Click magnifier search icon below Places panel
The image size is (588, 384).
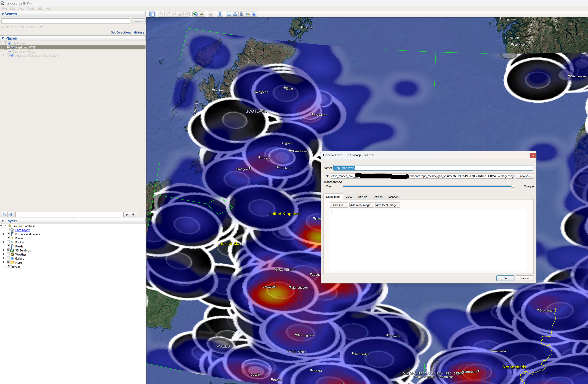pyautogui.click(x=4, y=214)
